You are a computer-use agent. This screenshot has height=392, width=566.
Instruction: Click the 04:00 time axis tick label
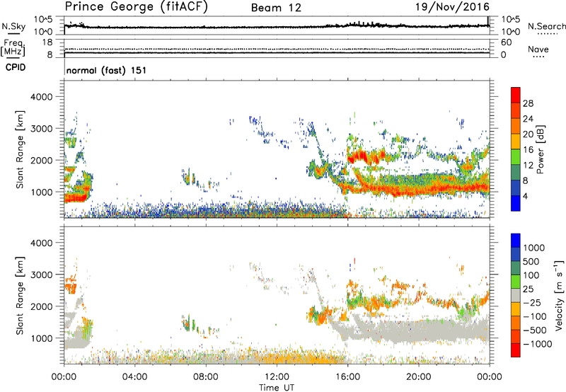[x=134, y=377]
